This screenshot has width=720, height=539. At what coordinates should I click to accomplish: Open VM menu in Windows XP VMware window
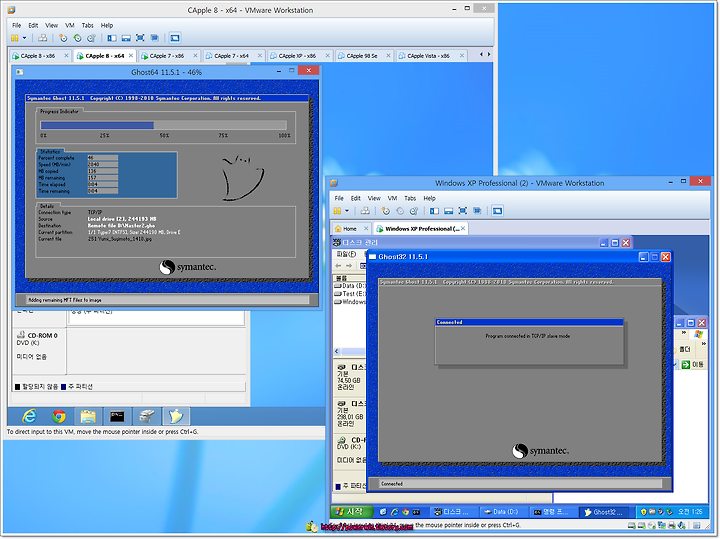(392, 198)
